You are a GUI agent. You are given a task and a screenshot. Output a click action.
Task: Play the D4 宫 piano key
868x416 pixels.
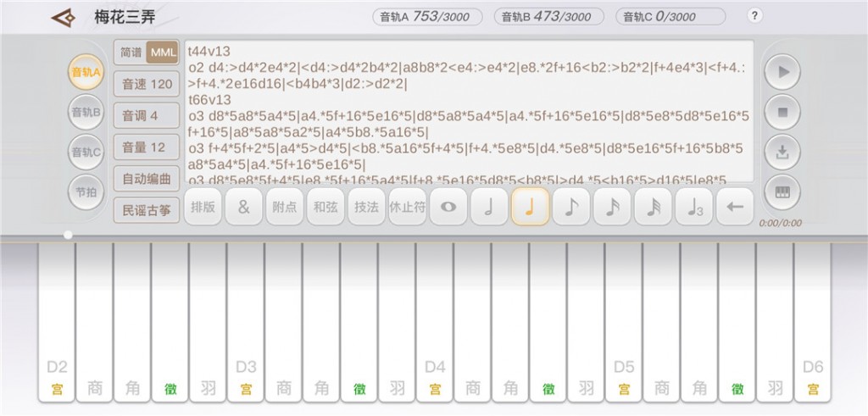pos(435,323)
